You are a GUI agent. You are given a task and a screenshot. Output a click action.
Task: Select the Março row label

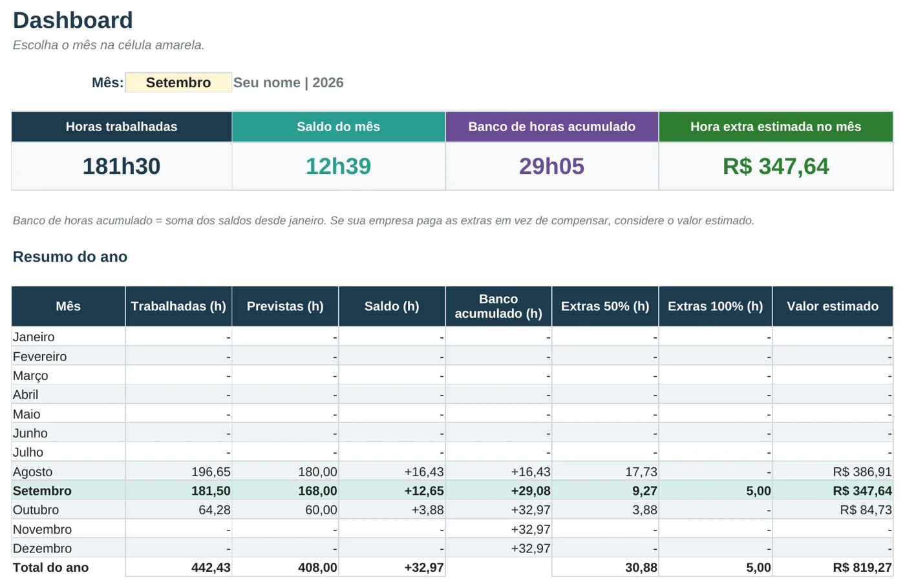tap(30, 376)
